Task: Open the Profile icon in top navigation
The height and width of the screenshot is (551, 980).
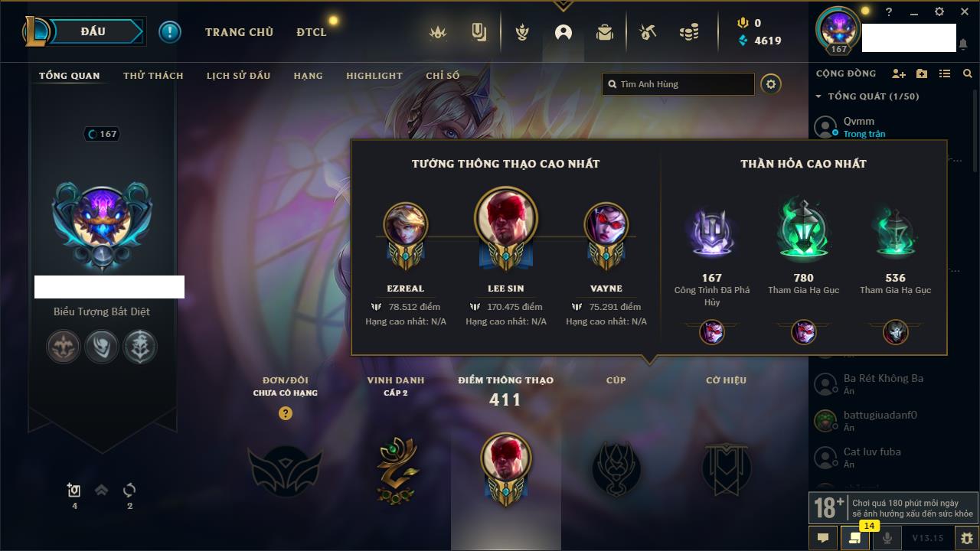Action: tap(563, 32)
